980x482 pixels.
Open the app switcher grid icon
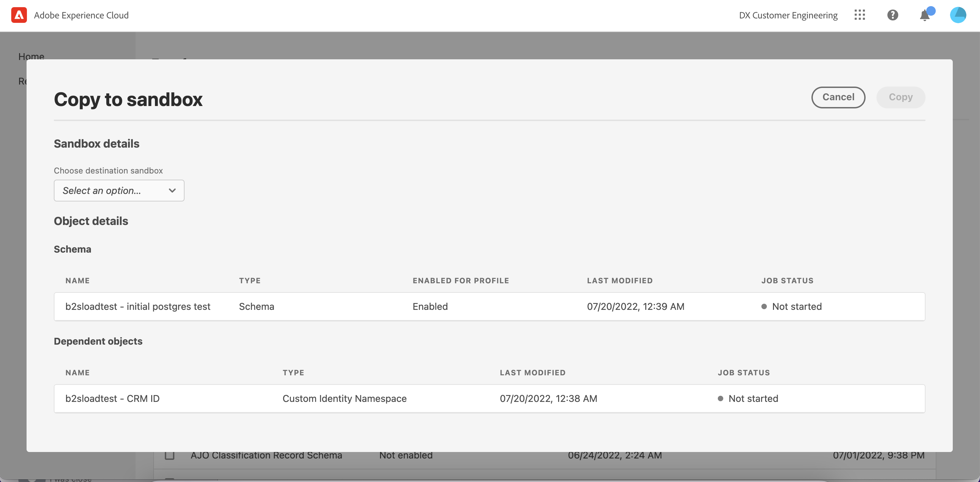pyautogui.click(x=859, y=15)
